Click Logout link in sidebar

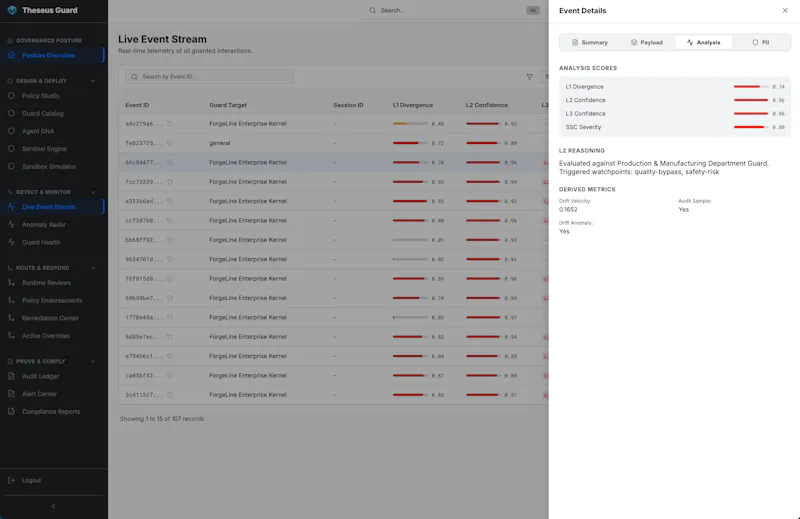tap(31, 480)
